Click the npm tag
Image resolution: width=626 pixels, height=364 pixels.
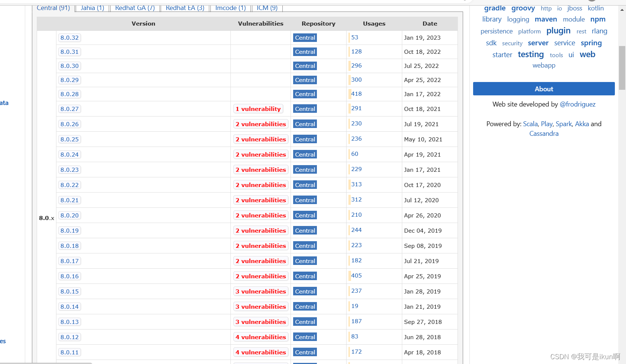(598, 19)
